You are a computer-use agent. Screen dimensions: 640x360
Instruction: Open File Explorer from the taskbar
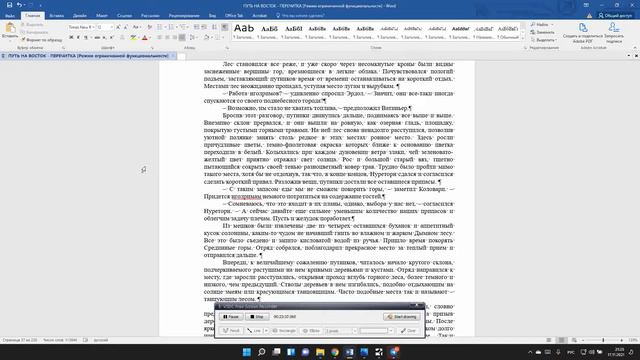(320, 352)
